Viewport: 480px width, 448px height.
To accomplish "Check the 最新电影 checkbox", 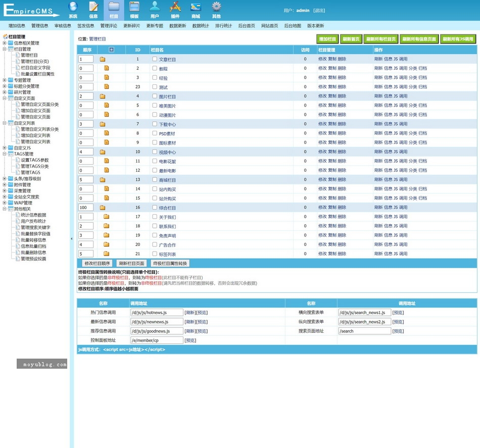I will pos(155,170).
